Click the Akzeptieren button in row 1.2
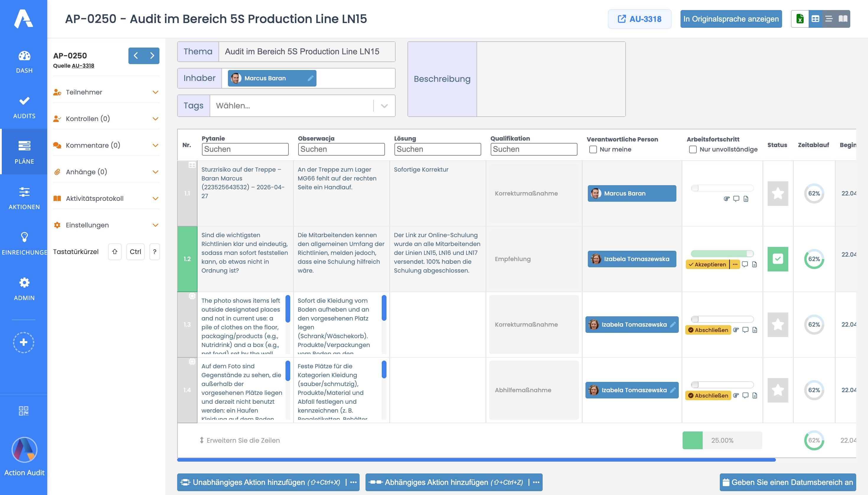Image resolution: width=868 pixels, height=495 pixels. [708, 265]
